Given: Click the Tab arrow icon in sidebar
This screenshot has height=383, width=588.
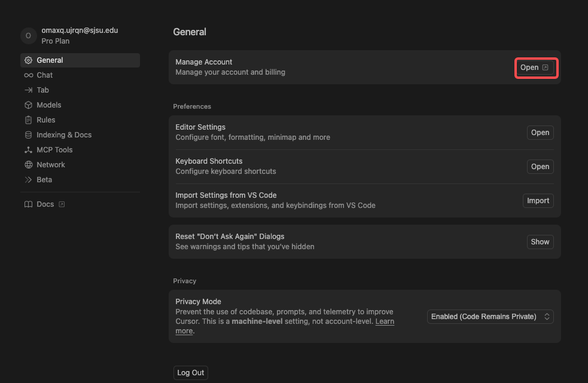Looking at the screenshot, I should click(x=28, y=90).
